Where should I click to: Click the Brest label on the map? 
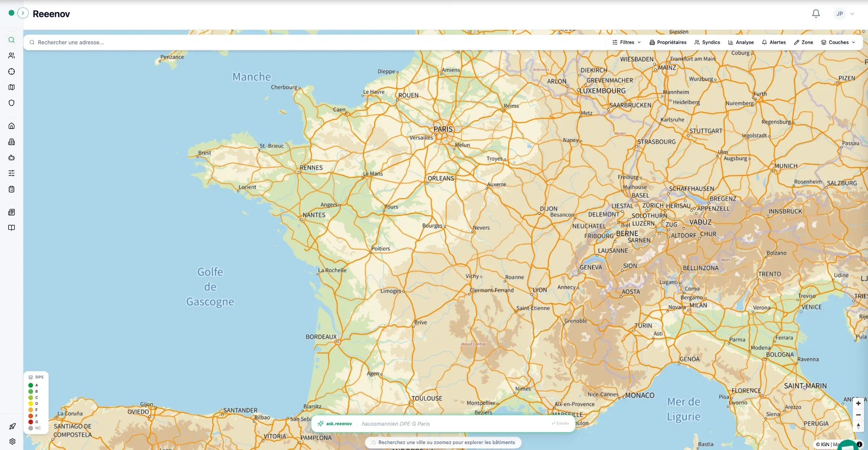pos(204,153)
